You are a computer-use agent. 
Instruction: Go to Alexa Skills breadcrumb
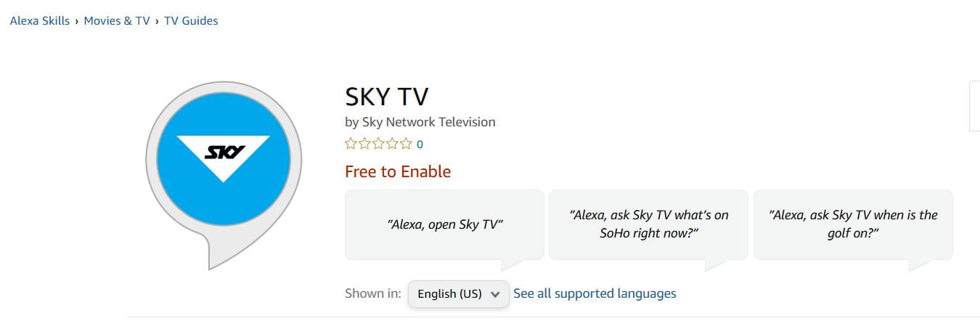point(40,21)
